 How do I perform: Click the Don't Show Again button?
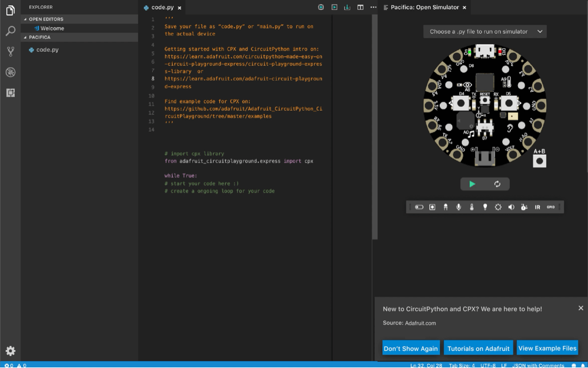tap(410, 348)
